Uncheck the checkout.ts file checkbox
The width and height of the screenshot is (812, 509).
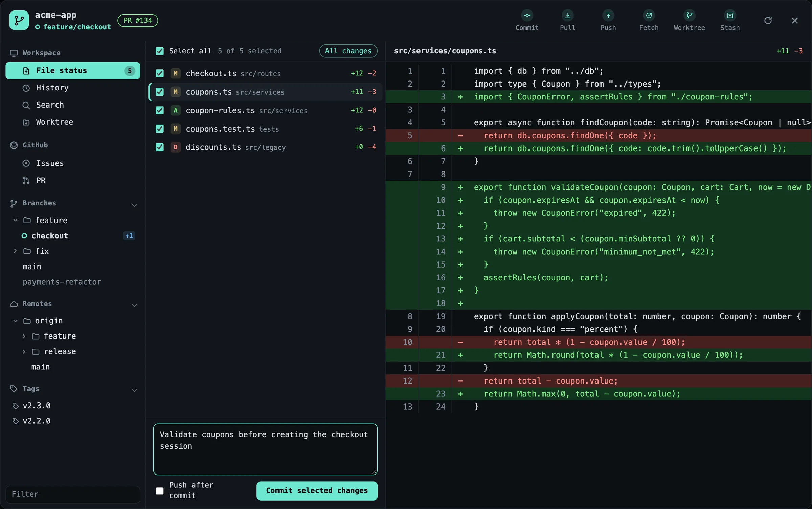[159, 73]
